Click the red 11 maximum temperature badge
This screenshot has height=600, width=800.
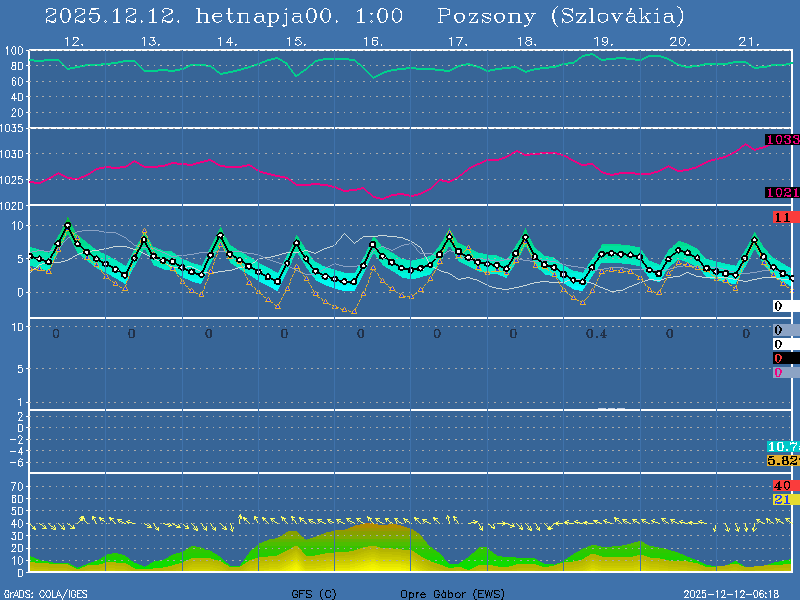pos(782,217)
